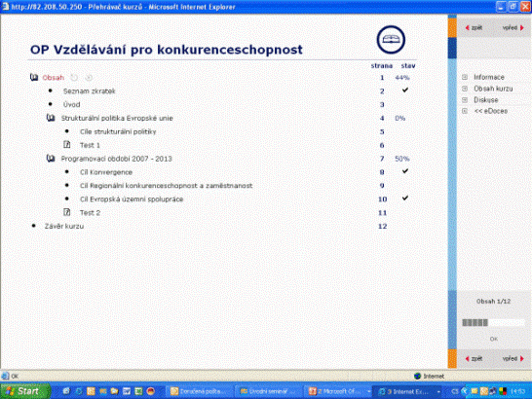Image resolution: width=532 pixels, height=399 pixels.
Task: Open the Diskuse menu item
Action: coord(486,99)
